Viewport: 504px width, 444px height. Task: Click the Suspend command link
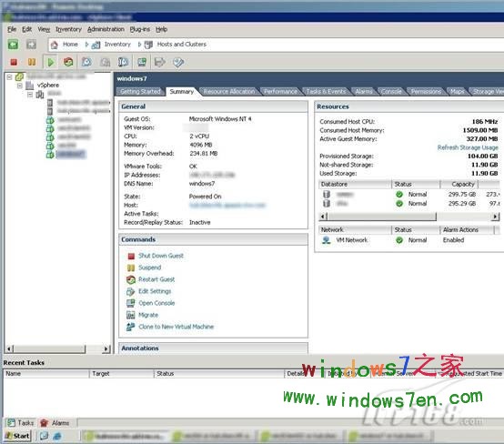[150, 267]
